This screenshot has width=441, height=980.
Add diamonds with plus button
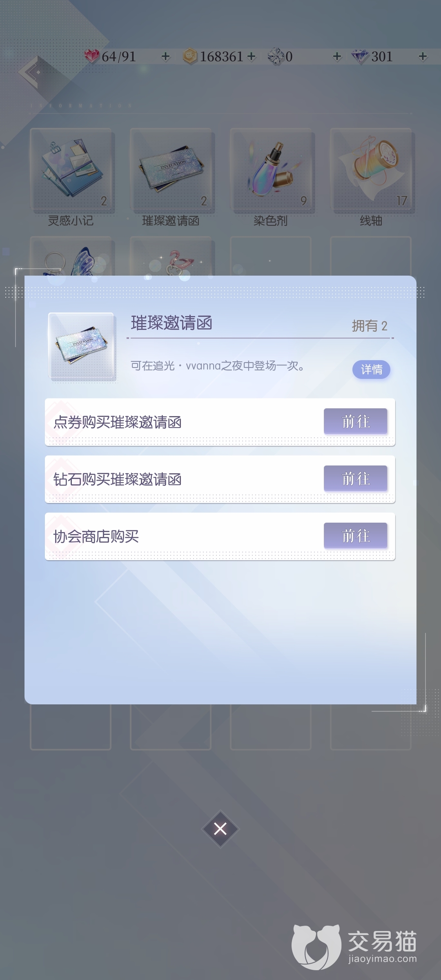[x=423, y=56]
